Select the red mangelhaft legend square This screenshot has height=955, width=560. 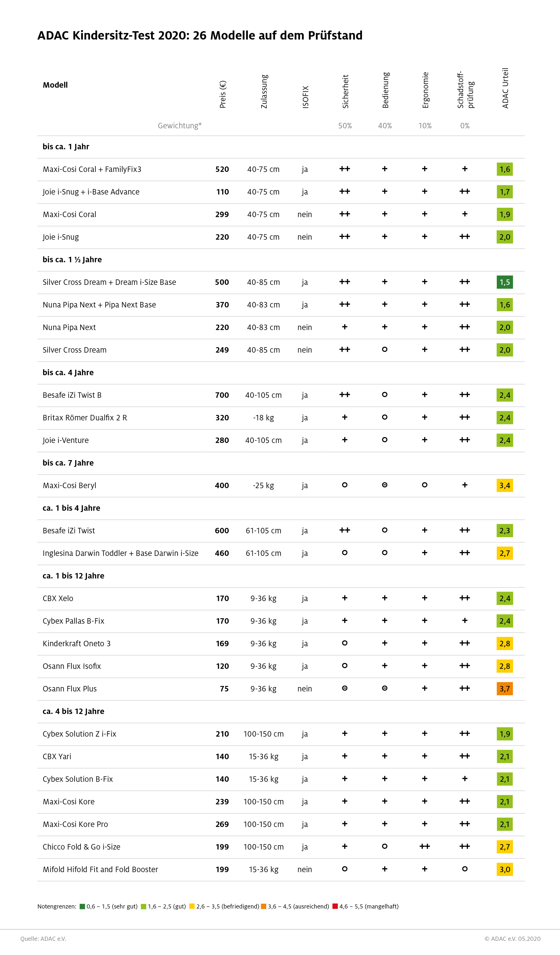[335, 907]
